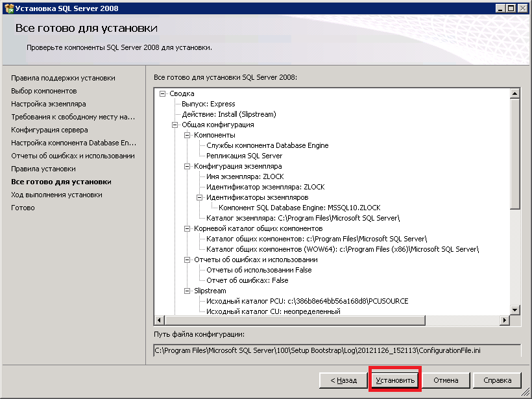Select Репликация SQL Server tree item
The height and width of the screenshot is (399, 532).
(x=244, y=156)
